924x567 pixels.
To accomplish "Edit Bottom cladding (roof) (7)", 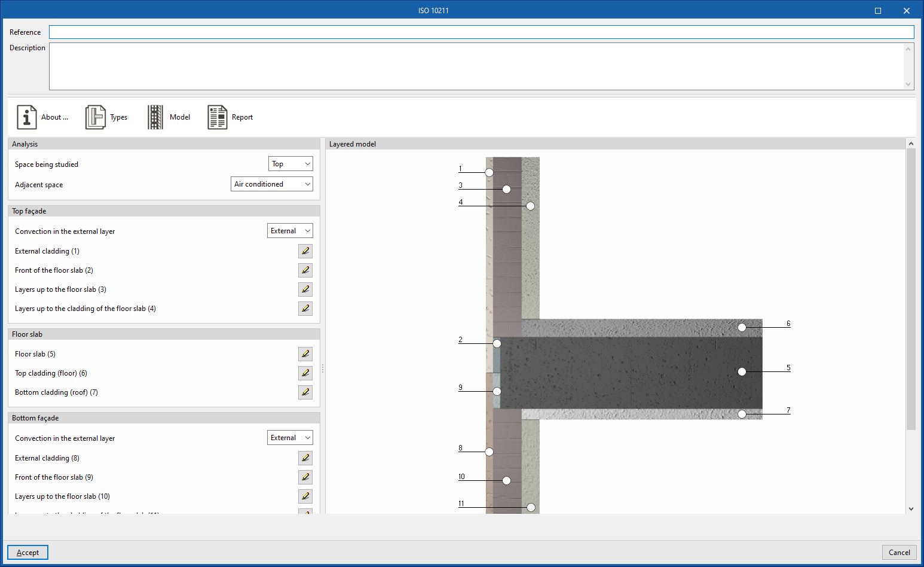I will [x=305, y=392].
